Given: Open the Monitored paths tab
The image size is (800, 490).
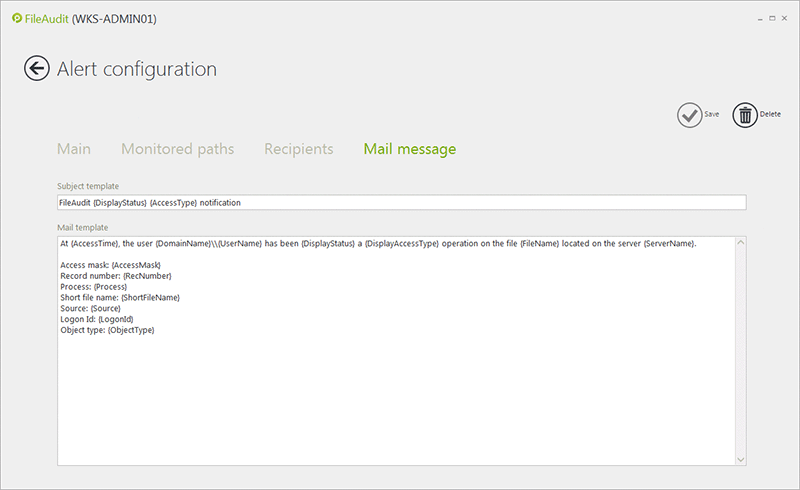Looking at the screenshot, I should pyautogui.click(x=177, y=149).
